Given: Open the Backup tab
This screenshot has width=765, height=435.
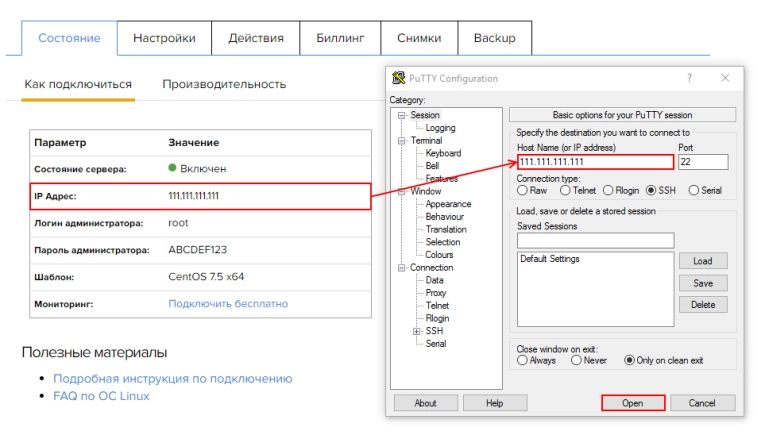Looking at the screenshot, I should tap(494, 38).
